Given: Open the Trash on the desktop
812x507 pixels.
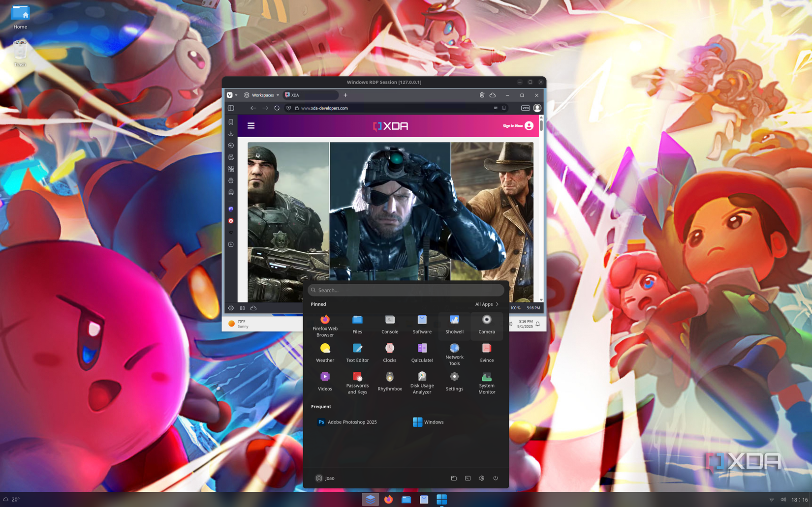Looking at the screenshot, I should 20,53.
